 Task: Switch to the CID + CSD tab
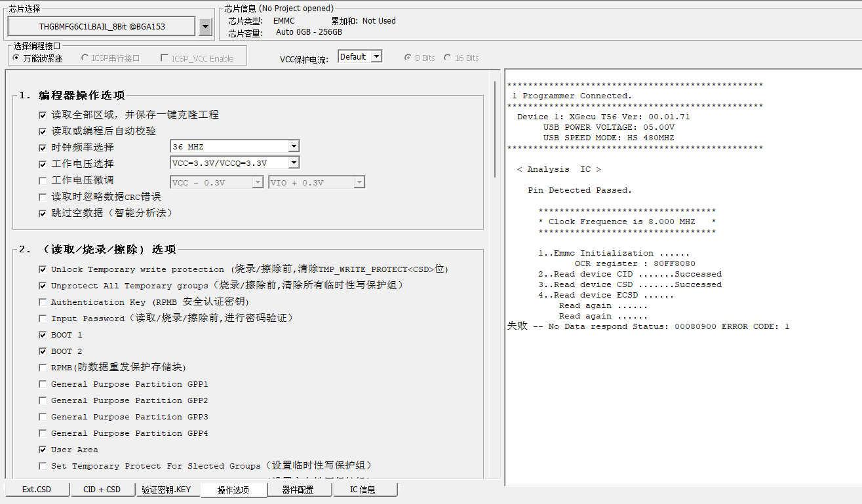(102, 490)
